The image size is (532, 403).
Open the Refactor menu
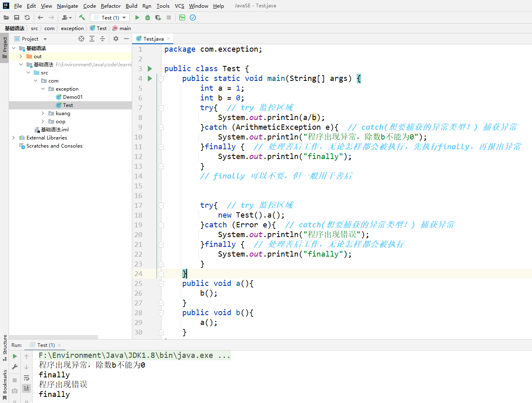pos(111,6)
